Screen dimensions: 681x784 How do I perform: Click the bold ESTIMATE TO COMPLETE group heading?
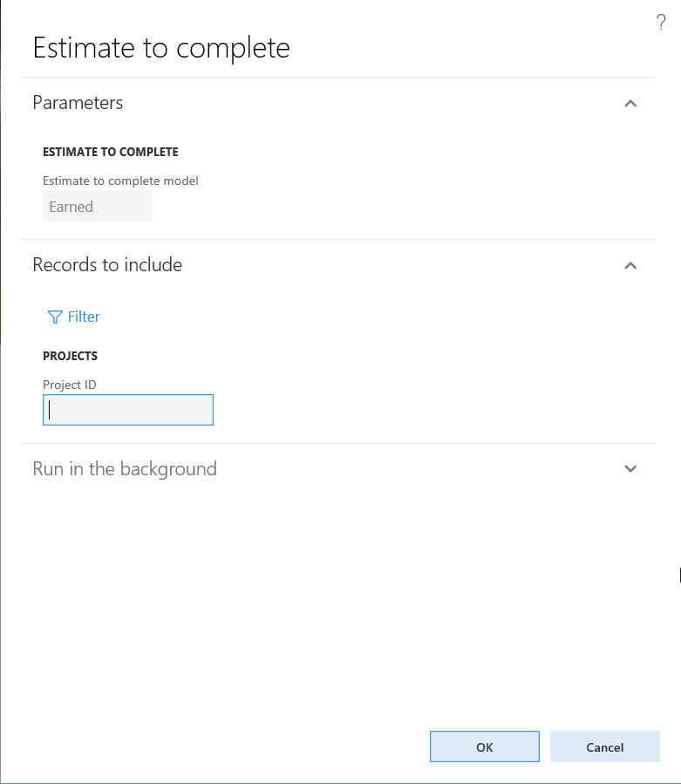(111, 152)
